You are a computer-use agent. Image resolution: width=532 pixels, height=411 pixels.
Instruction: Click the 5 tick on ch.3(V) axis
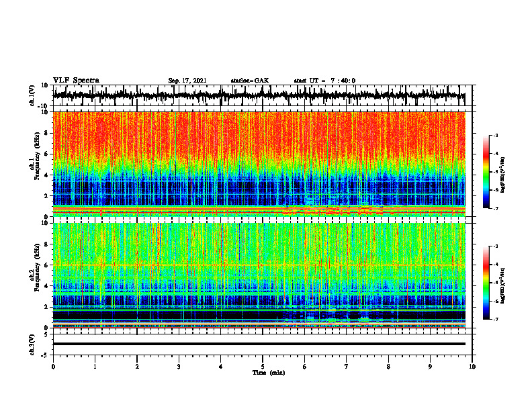point(46,334)
